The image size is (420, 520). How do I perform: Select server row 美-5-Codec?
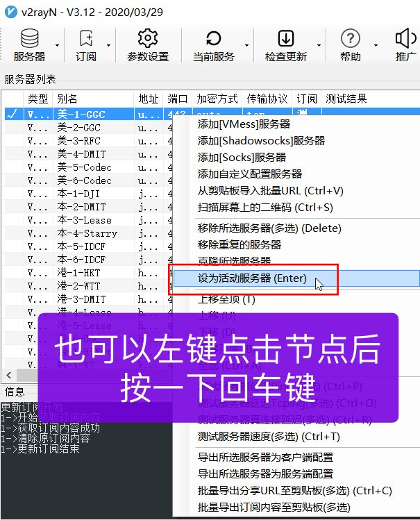pyautogui.click(x=84, y=167)
